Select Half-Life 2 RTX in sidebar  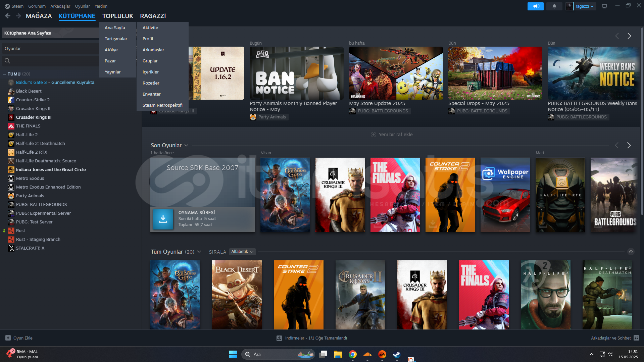(32, 152)
